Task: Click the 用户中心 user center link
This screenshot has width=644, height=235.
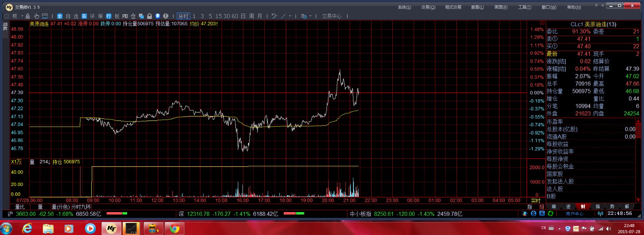Action: (574, 214)
